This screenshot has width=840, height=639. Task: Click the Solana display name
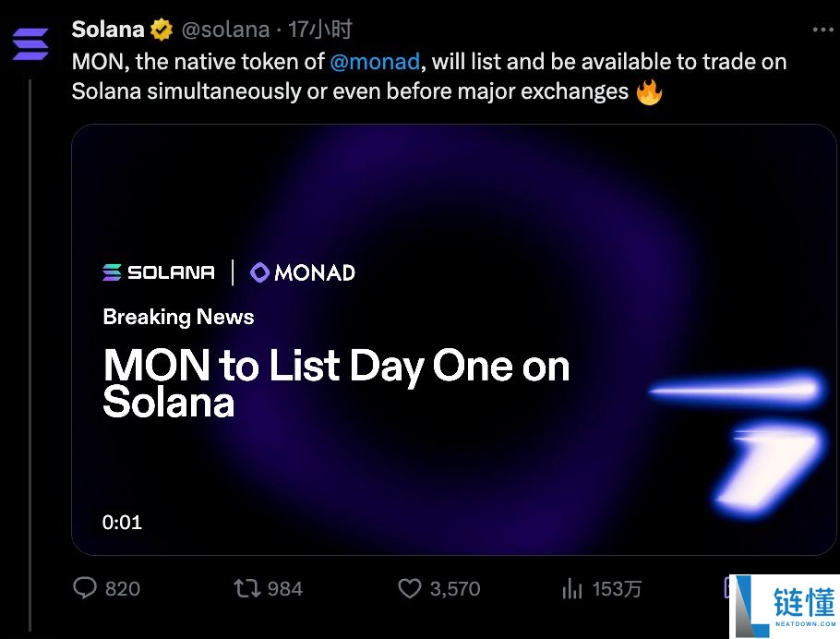tap(108, 30)
